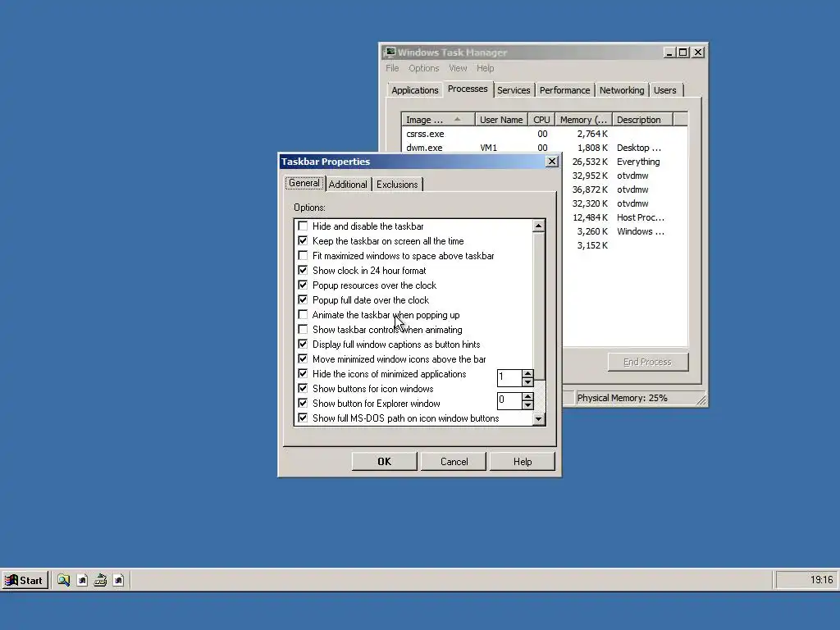Toggle Show full MS-DOS path on icon window buttons

[x=304, y=418]
